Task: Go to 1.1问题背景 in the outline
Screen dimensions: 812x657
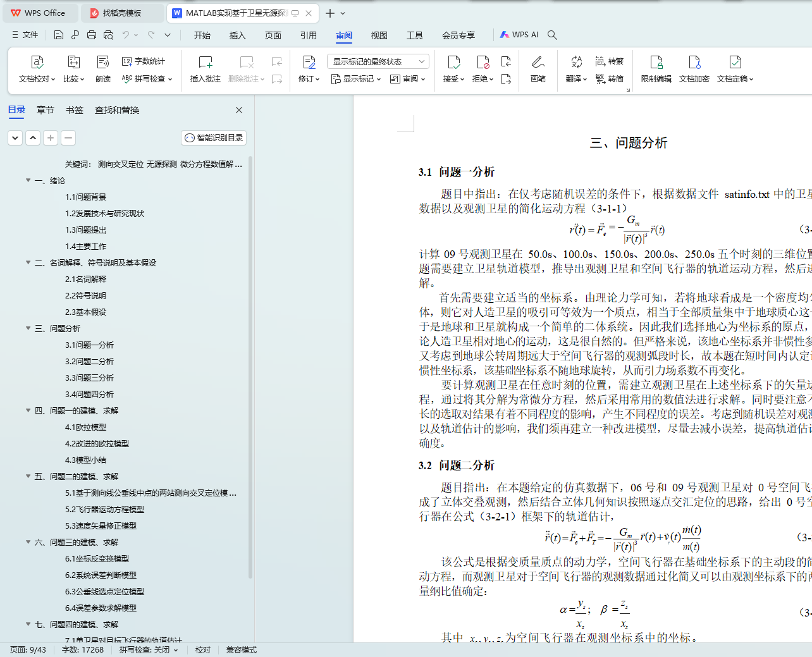Action: tap(85, 197)
